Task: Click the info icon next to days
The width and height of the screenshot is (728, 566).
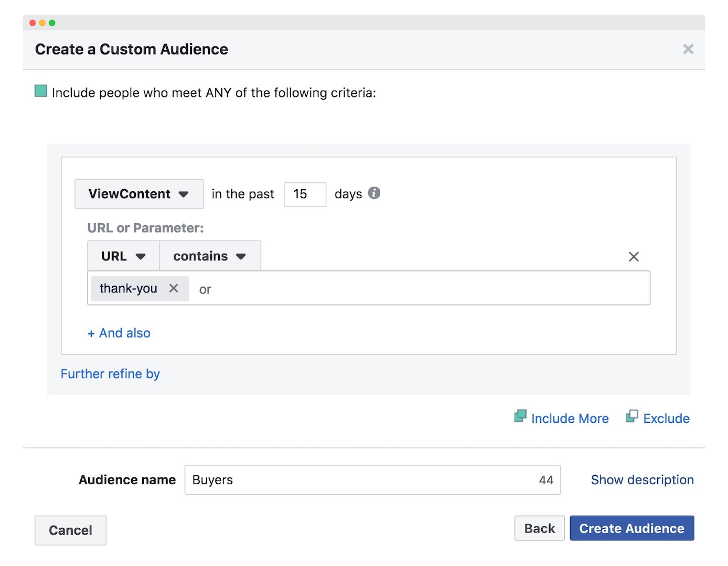Action: (374, 193)
